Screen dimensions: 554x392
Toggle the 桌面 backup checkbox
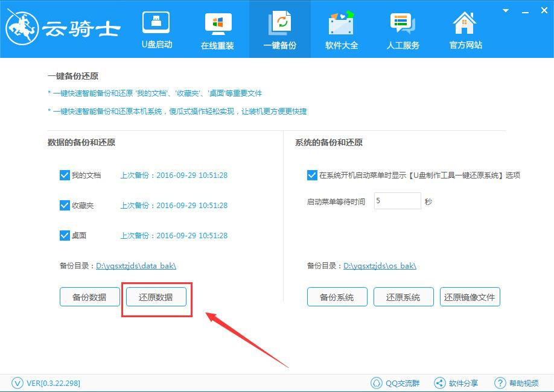pyautogui.click(x=65, y=235)
